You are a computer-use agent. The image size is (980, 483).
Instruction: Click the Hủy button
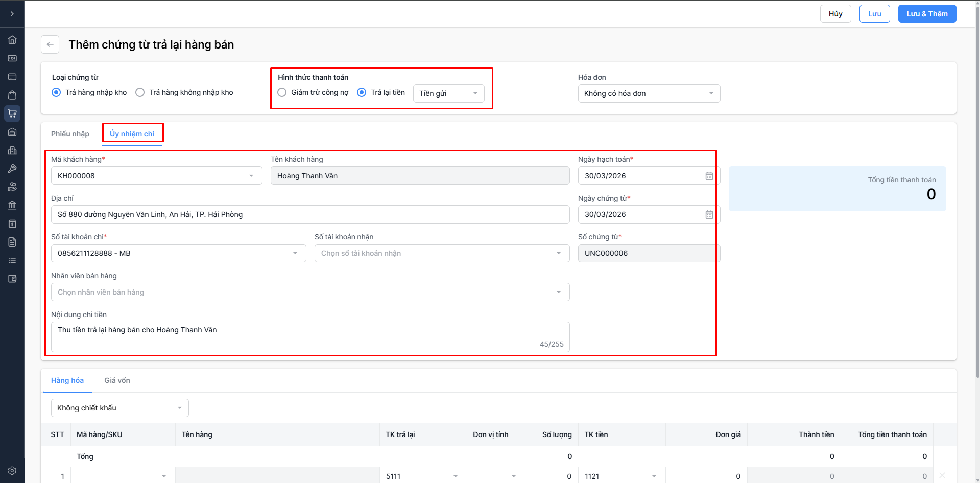(x=835, y=14)
